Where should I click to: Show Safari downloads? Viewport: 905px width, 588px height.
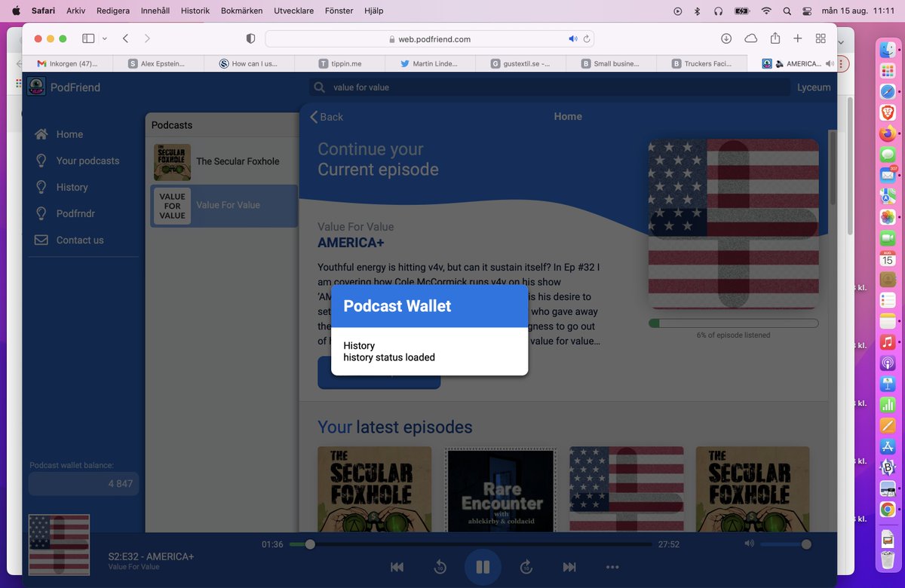tap(726, 38)
